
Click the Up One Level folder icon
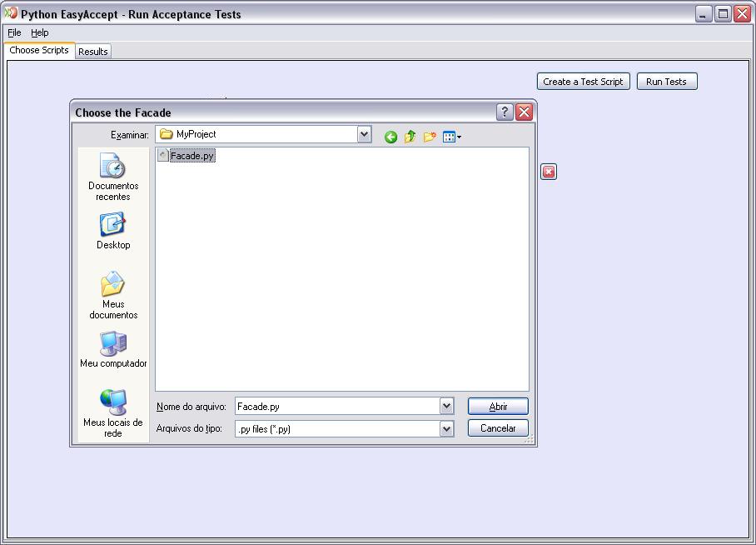click(409, 134)
